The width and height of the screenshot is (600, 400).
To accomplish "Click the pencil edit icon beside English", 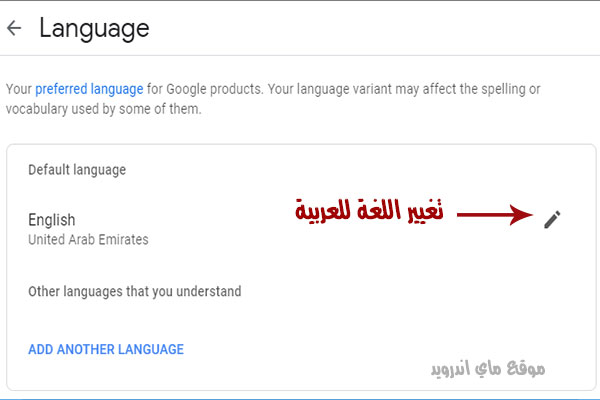I will 552,219.
